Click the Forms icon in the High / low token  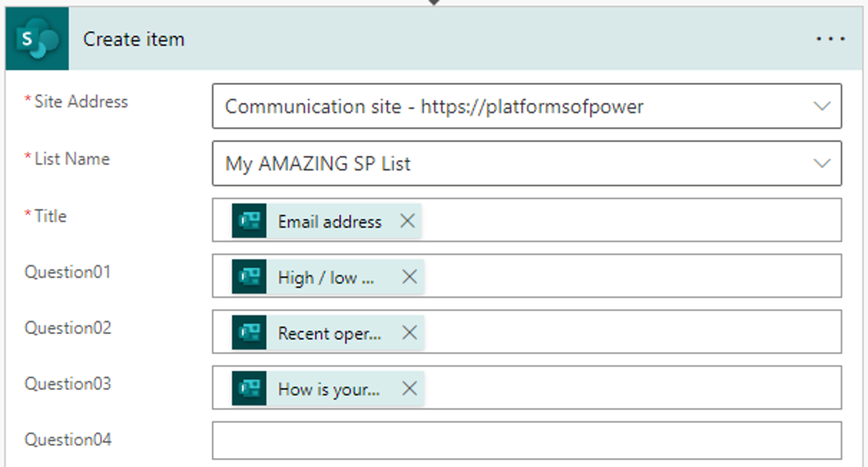click(x=249, y=277)
